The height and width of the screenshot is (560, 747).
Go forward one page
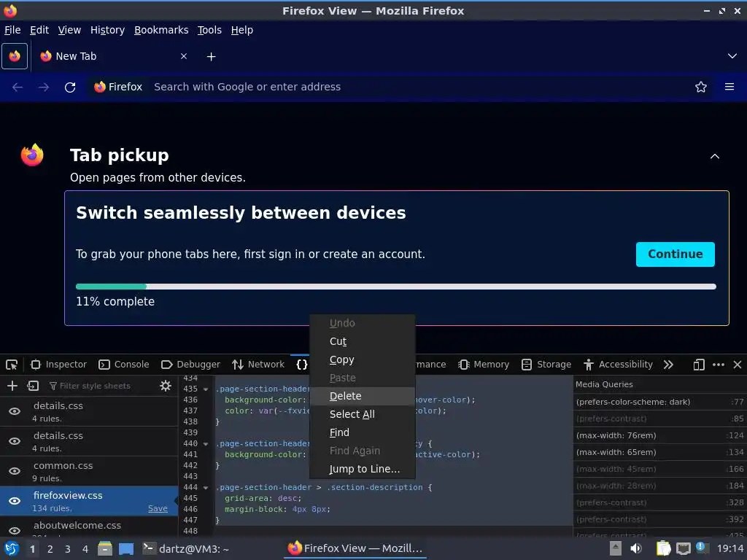[x=44, y=87]
